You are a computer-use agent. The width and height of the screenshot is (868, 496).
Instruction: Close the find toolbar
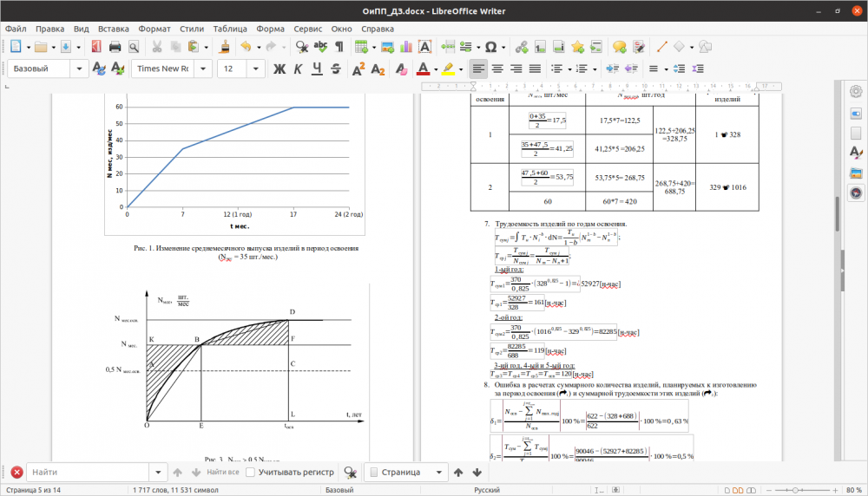[x=16, y=473]
